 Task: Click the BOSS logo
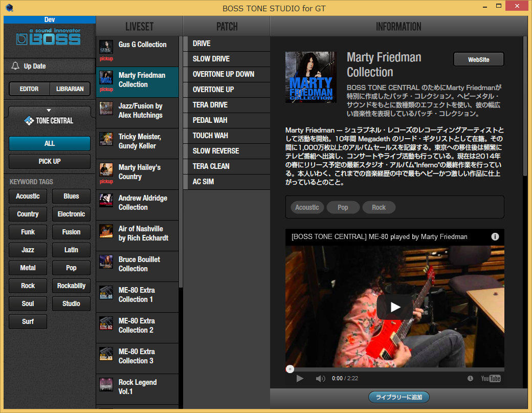(x=49, y=37)
